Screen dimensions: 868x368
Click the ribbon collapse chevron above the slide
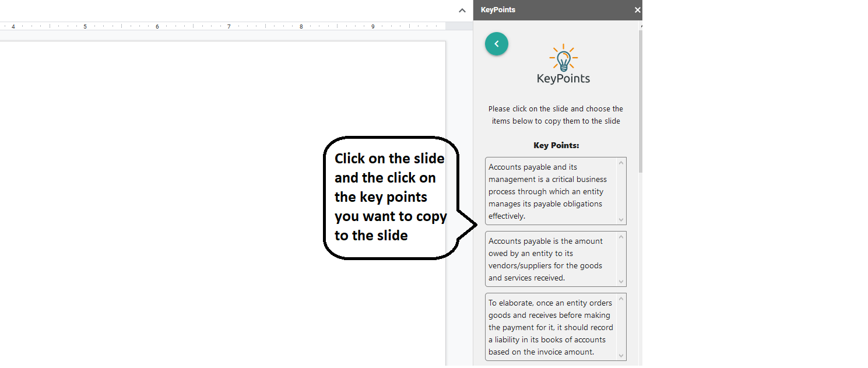click(x=462, y=10)
